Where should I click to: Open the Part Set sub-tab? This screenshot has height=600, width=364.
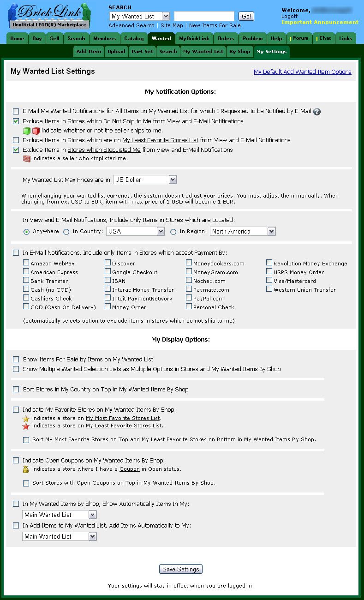pyautogui.click(x=142, y=52)
